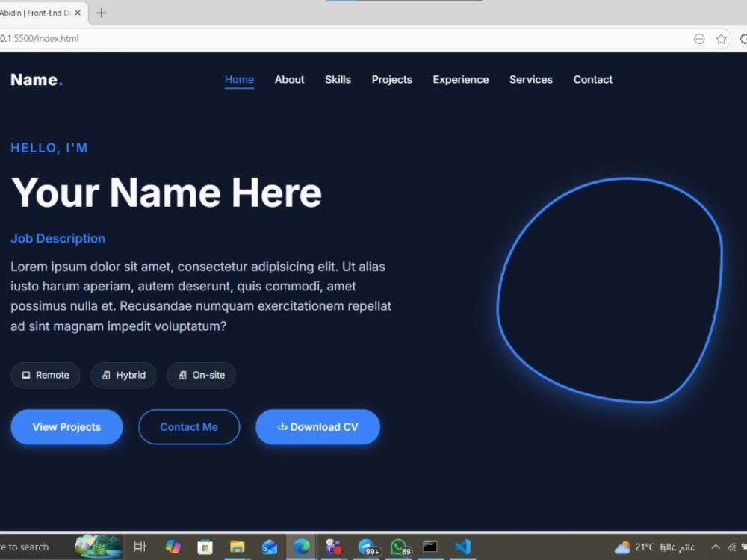
Task: Click the laptop icon in Remote chip
Action: pyautogui.click(x=26, y=376)
